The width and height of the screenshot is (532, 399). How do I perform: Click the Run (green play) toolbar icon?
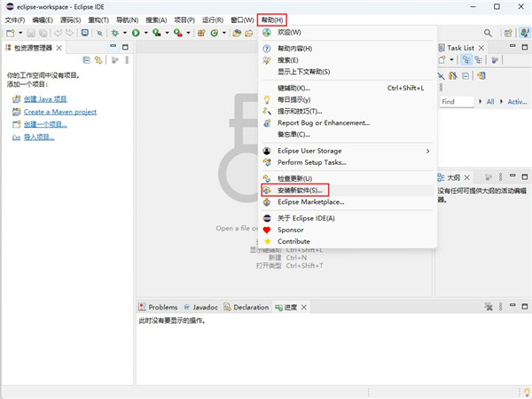pos(136,33)
